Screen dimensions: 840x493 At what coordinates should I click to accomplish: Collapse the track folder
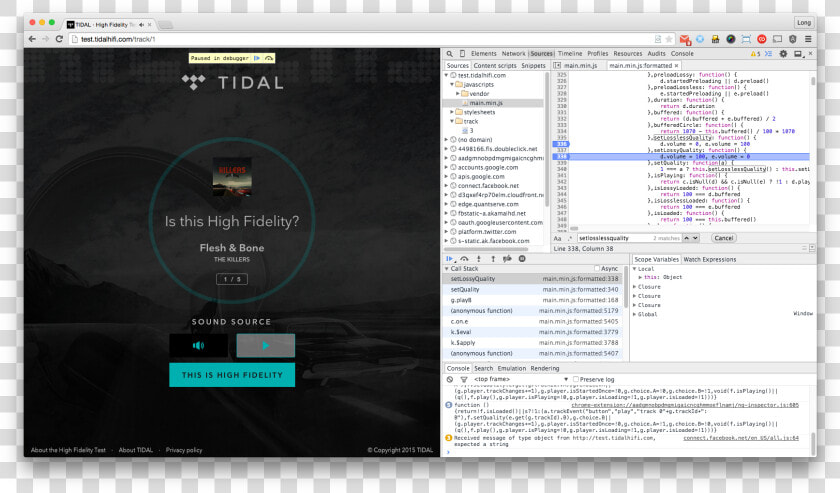click(x=452, y=122)
